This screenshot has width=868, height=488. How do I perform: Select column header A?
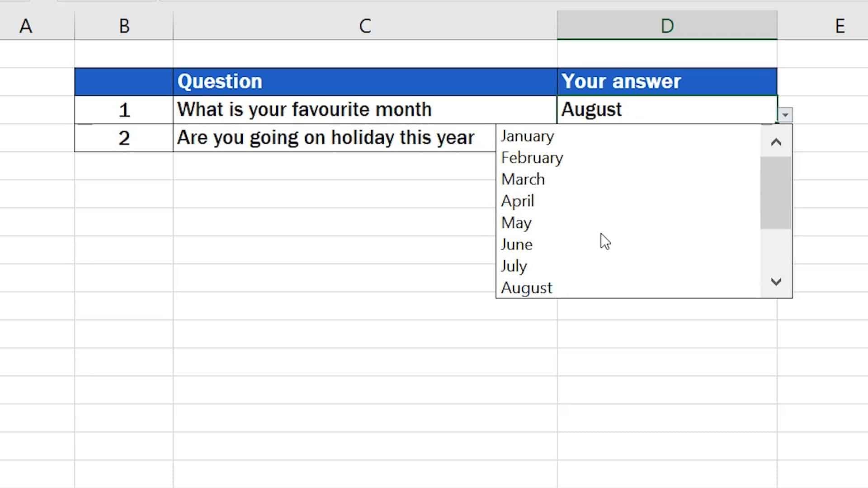(26, 26)
